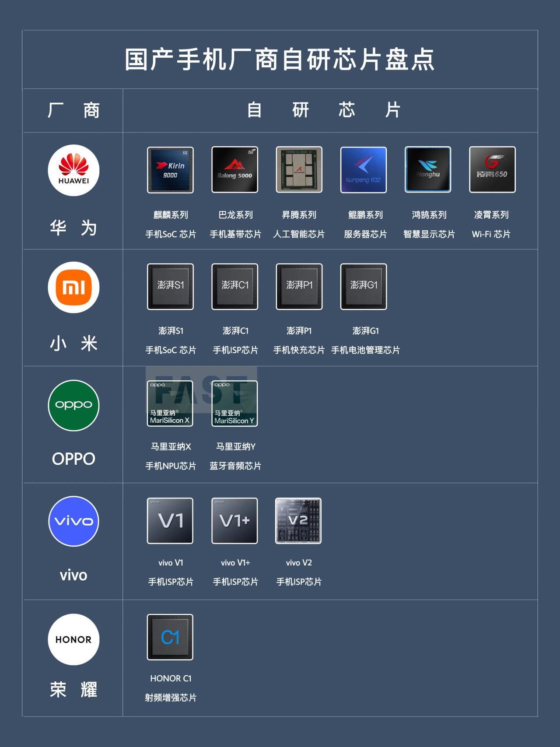This screenshot has height=747, width=560.
Task: Click the vivo V1+ chip image
Action: [x=234, y=521]
